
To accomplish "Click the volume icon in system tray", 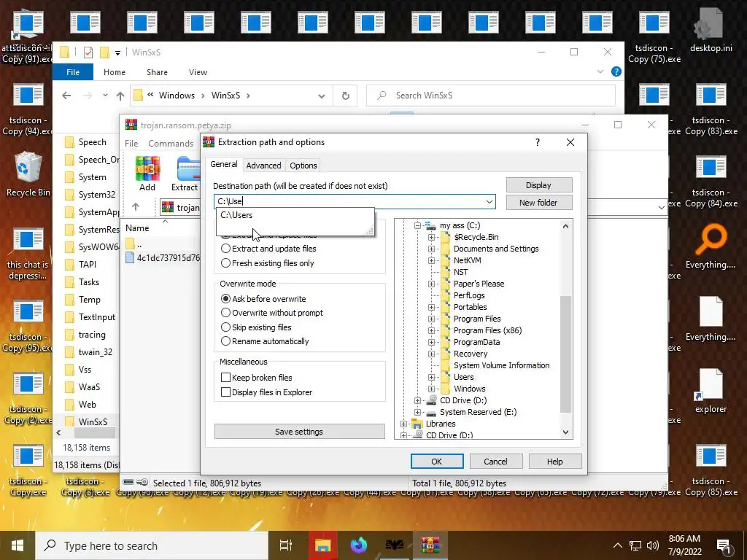I will pos(653,545).
